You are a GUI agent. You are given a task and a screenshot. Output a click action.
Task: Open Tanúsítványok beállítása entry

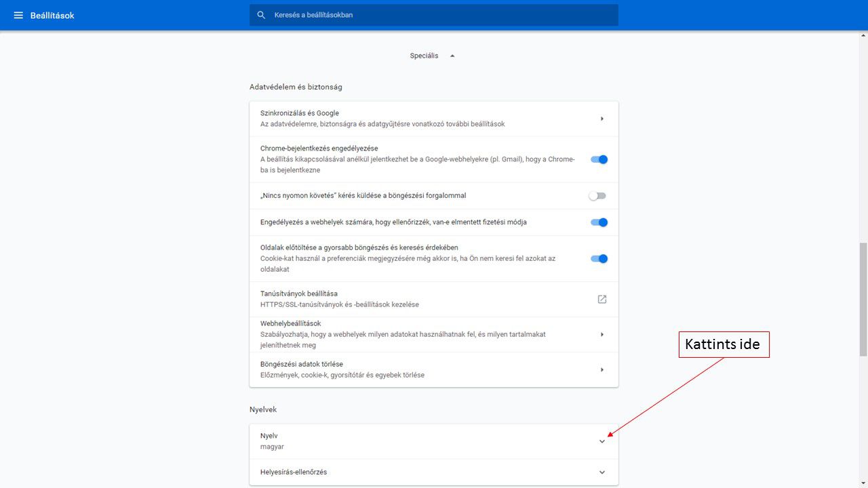pos(407,299)
